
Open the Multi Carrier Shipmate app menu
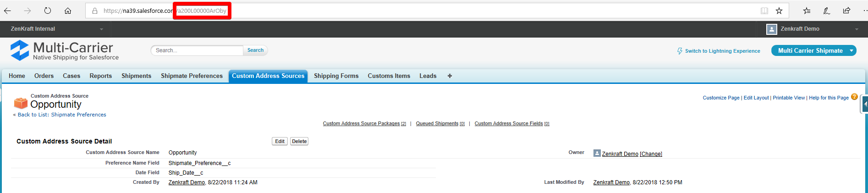(814, 50)
